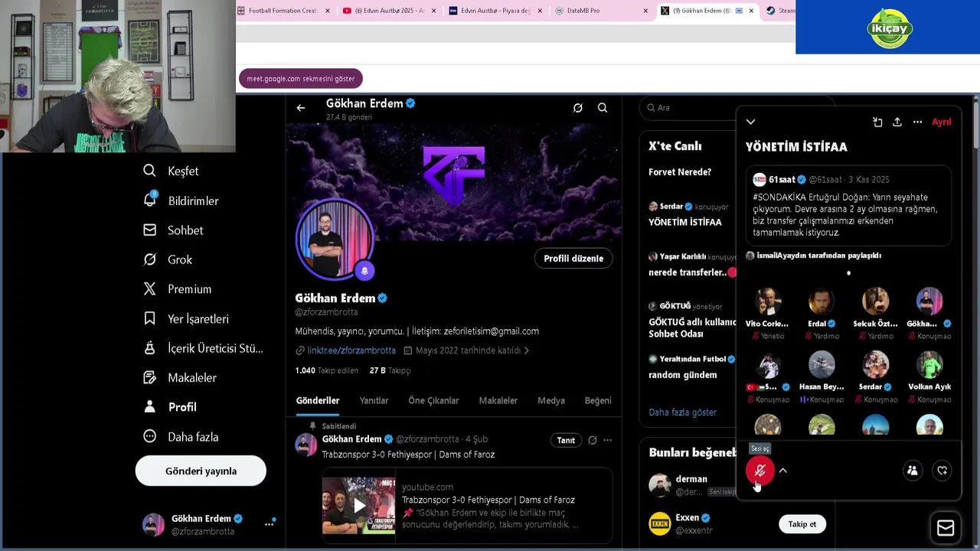Expand microphone options caret
The image size is (980, 551).
[782, 471]
